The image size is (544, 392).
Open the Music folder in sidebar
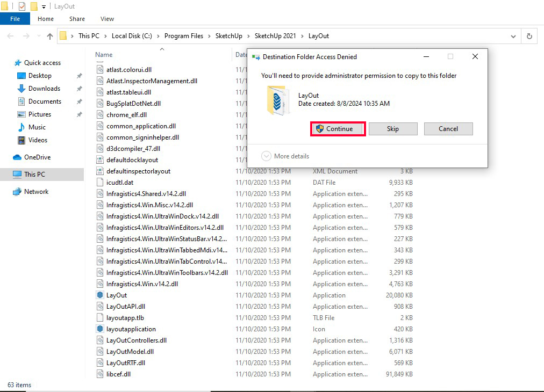[37, 127]
